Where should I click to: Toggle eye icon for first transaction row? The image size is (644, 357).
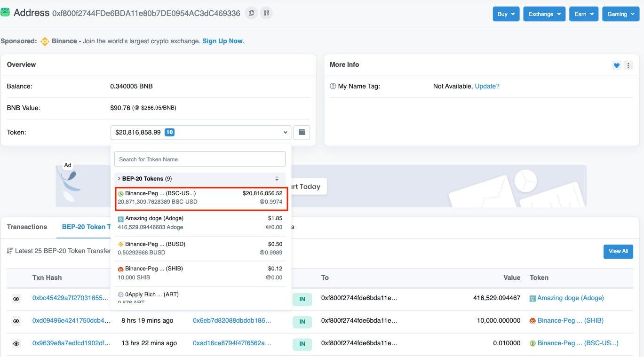click(x=16, y=299)
